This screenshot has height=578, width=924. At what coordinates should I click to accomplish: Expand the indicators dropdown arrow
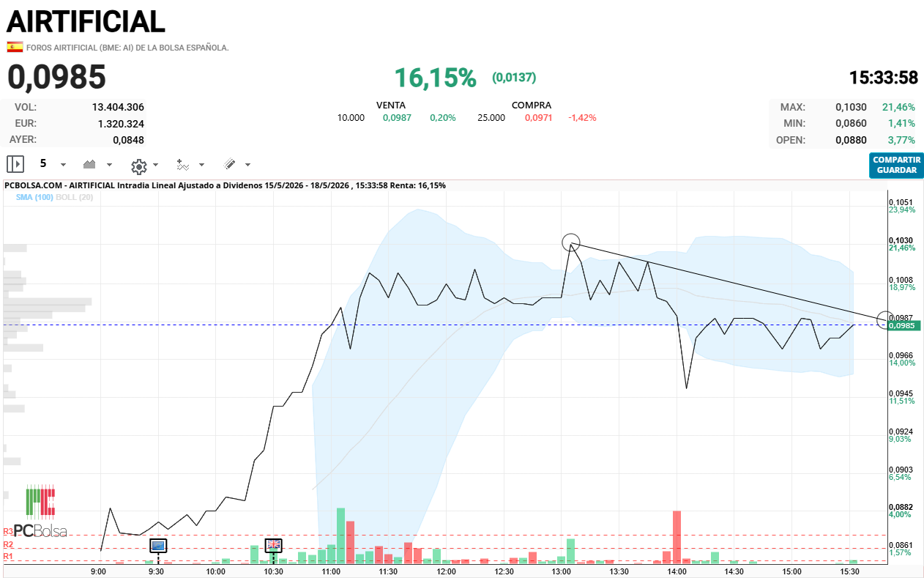pos(202,165)
